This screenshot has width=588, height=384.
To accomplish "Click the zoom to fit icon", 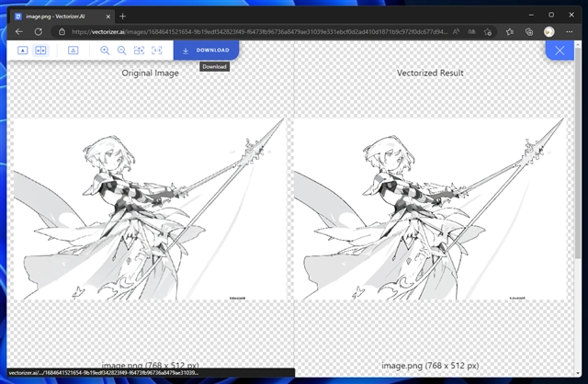I will coord(139,51).
